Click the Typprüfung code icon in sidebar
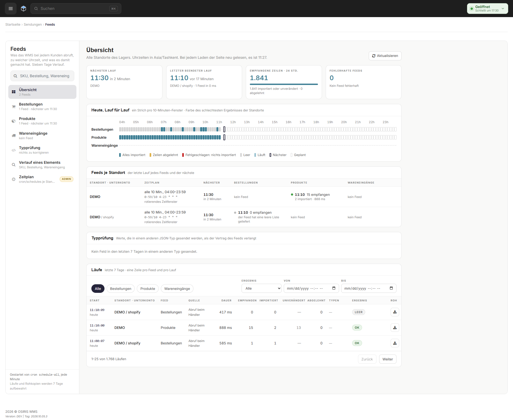The height and width of the screenshot is (420, 513). click(14, 150)
